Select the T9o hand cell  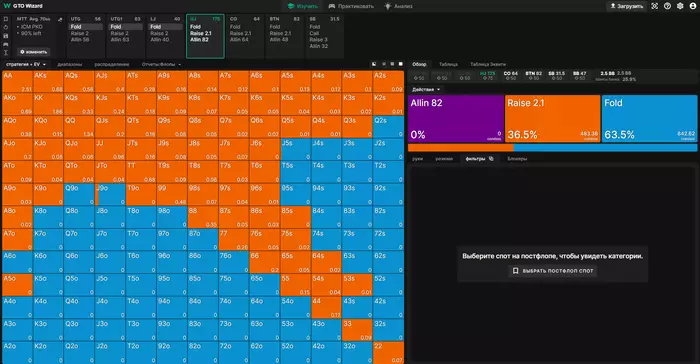pos(141,194)
